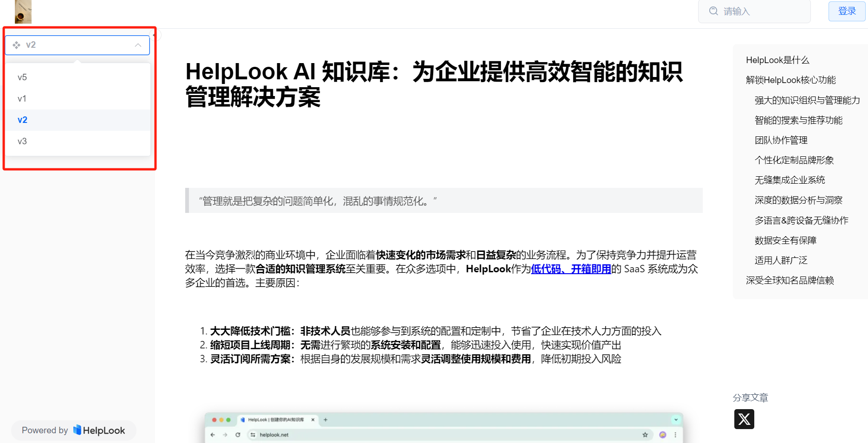
Task: Navigate to 多语言&跨设备无缝协作
Action: pos(801,220)
